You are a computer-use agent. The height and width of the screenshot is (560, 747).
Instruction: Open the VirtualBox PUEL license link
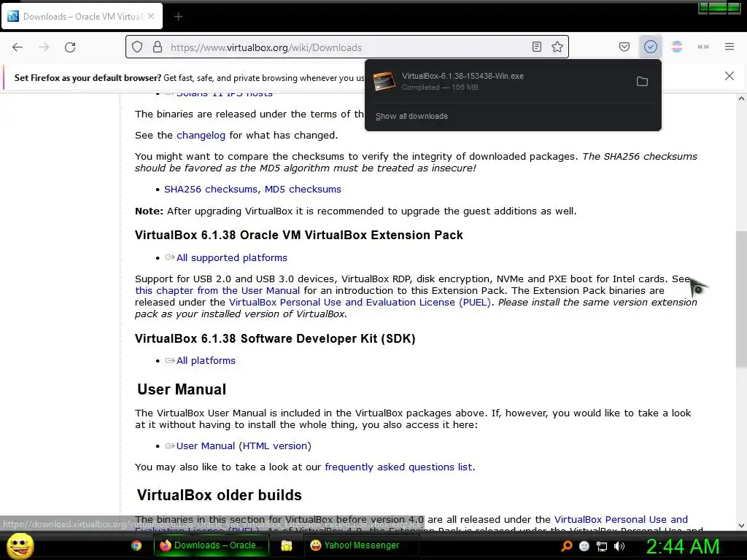[x=360, y=303]
